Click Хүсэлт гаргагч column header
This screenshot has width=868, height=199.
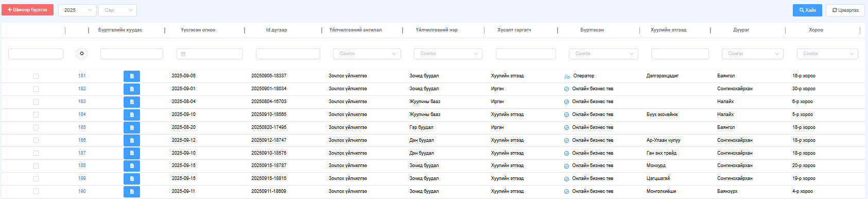[x=514, y=30]
